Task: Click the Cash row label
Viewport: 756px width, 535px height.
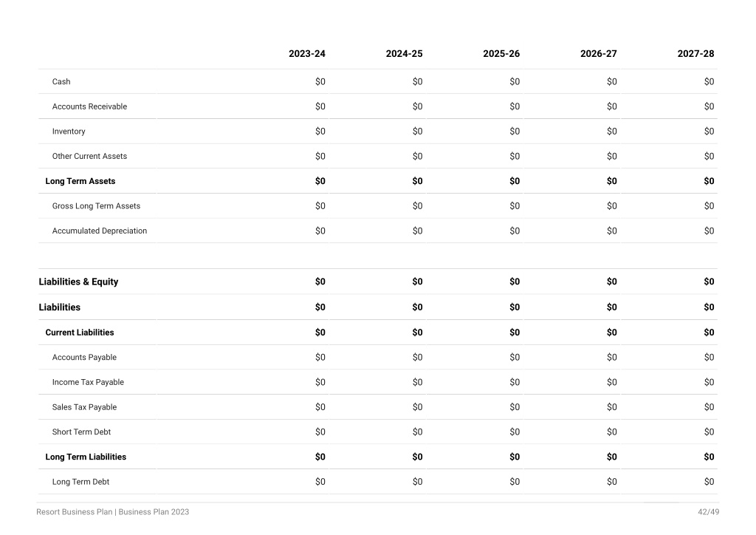Action: point(61,81)
